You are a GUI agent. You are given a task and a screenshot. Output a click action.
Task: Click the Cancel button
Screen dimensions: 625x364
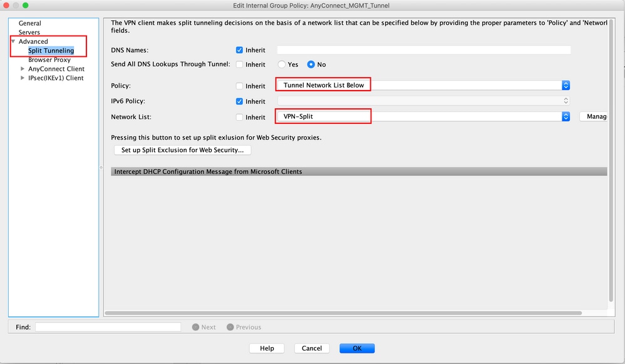312,348
